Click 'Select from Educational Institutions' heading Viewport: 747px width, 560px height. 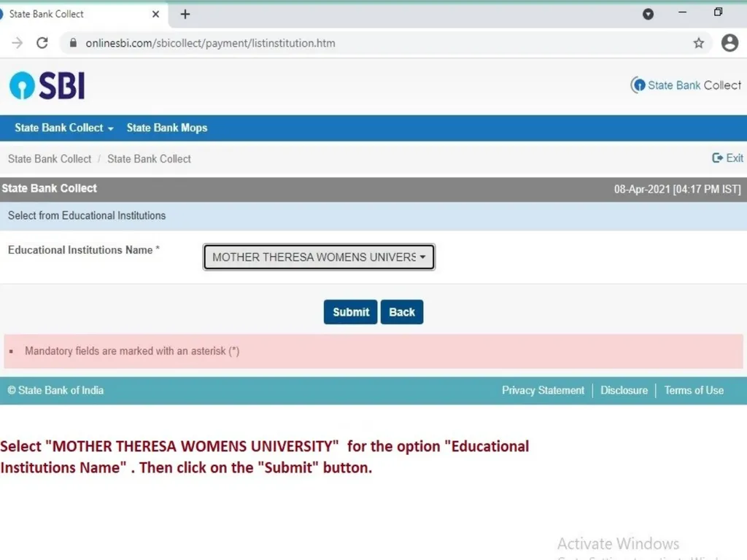click(87, 216)
